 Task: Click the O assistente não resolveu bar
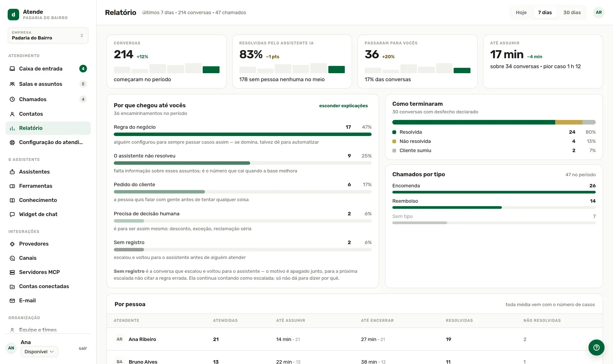point(243,163)
